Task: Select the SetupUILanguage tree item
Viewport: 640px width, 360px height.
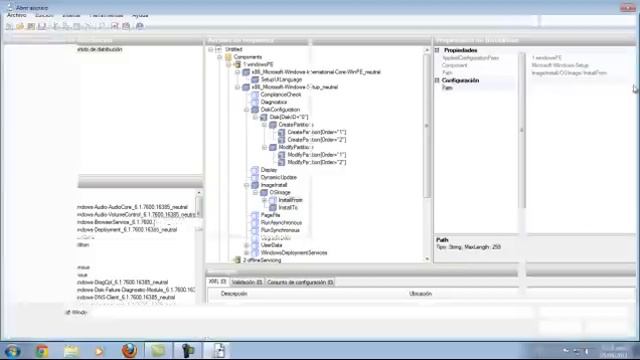Action: coord(281,80)
